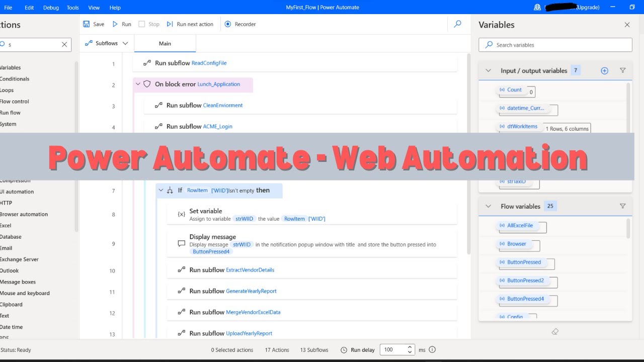Click the account icon in title bar
This screenshot has height=362, width=644.
tap(537, 8)
